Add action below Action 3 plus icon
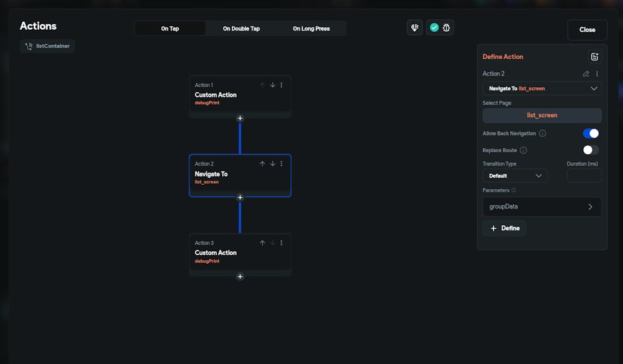Viewport: 623px width, 364px height. tap(240, 277)
